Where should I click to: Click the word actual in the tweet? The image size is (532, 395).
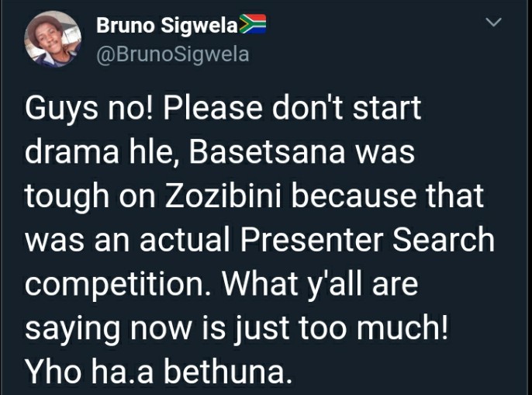point(185,240)
